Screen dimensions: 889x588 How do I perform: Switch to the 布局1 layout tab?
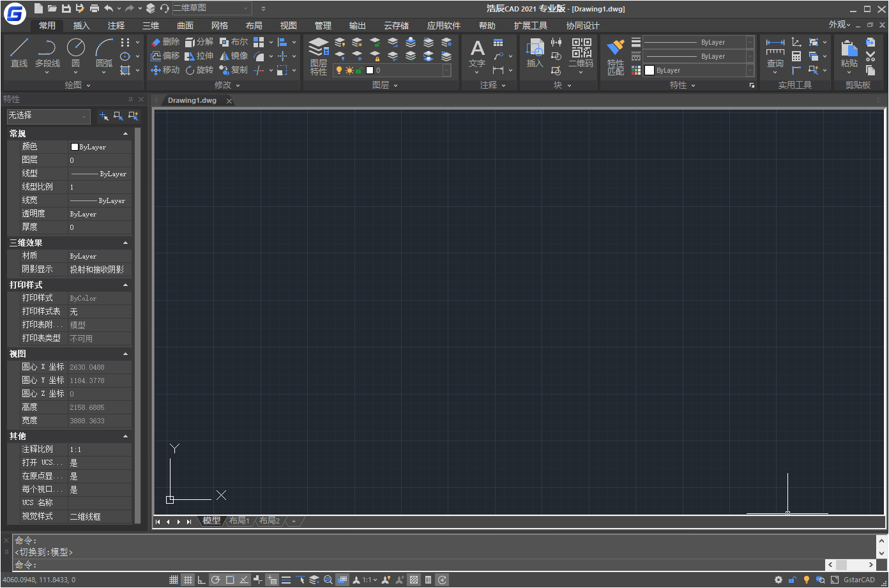pyautogui.click(x=239, y=521)
